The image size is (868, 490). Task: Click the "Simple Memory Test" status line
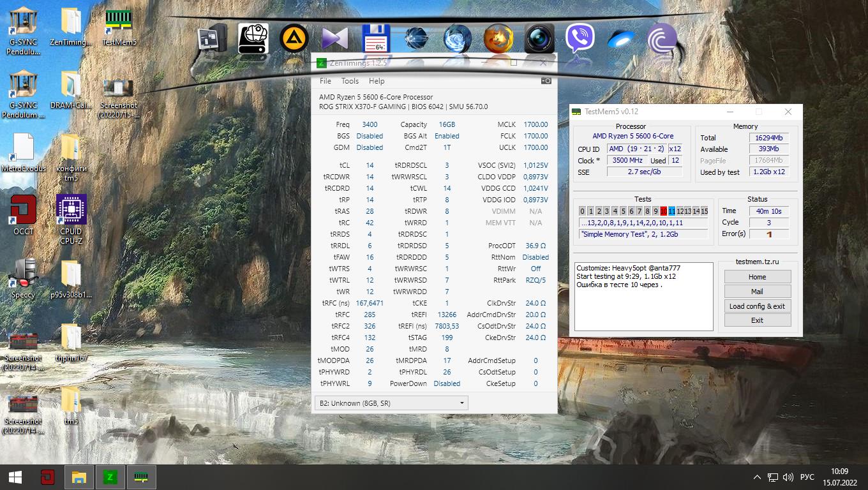pos(644,234)
